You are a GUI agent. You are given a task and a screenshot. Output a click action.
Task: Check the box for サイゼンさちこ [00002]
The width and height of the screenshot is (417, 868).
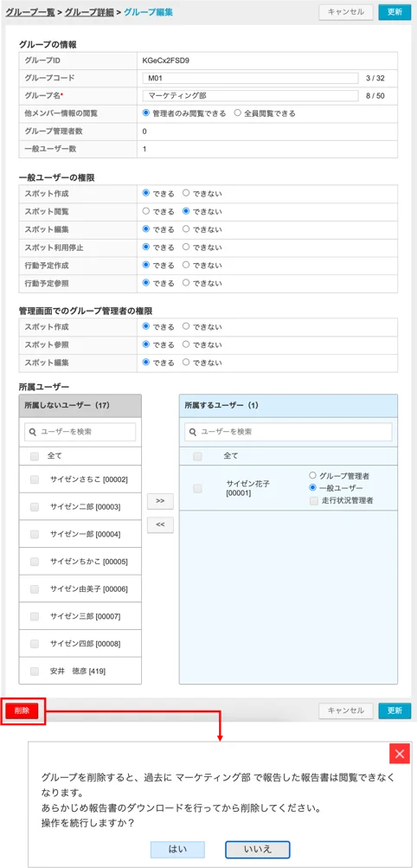35,479
